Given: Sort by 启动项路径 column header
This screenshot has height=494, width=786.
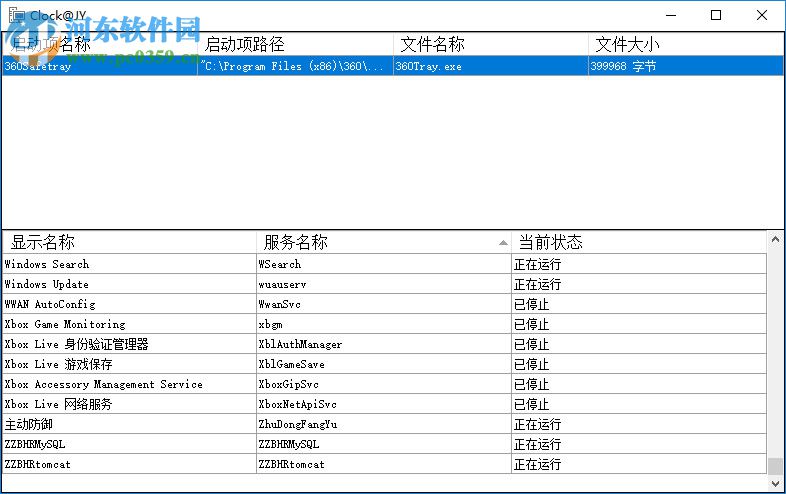Looking at the screenshot, I should tap(296, 44).
